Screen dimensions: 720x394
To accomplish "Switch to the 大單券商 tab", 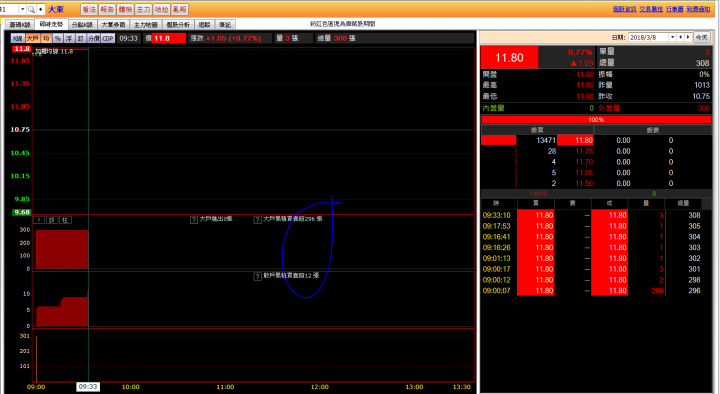I will (x=113, y=25).
